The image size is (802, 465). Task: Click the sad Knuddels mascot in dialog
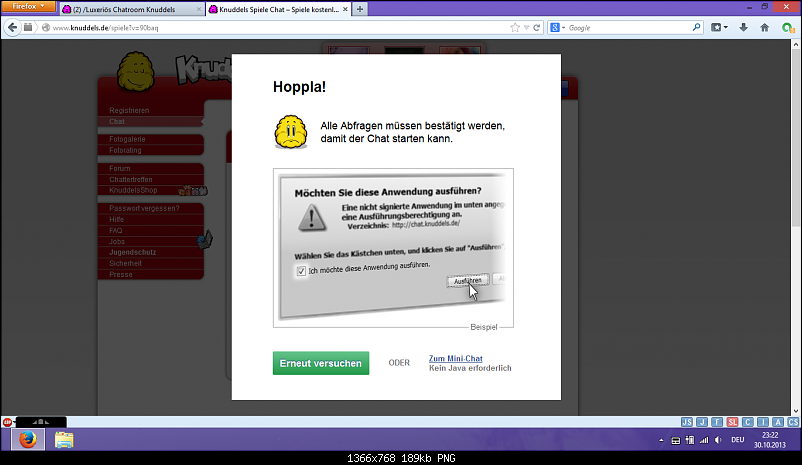point(291,132)
